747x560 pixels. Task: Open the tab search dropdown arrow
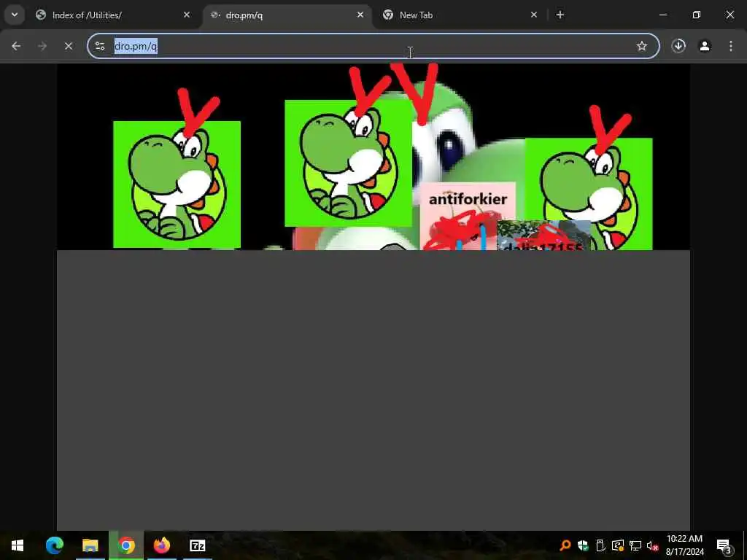(15, 15)
